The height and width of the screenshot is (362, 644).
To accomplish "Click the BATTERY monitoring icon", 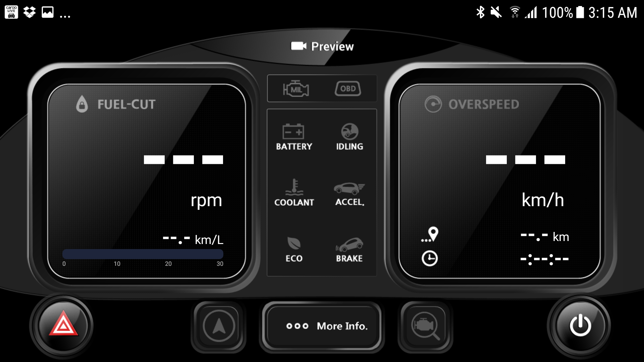I will (x=293, y=136).
